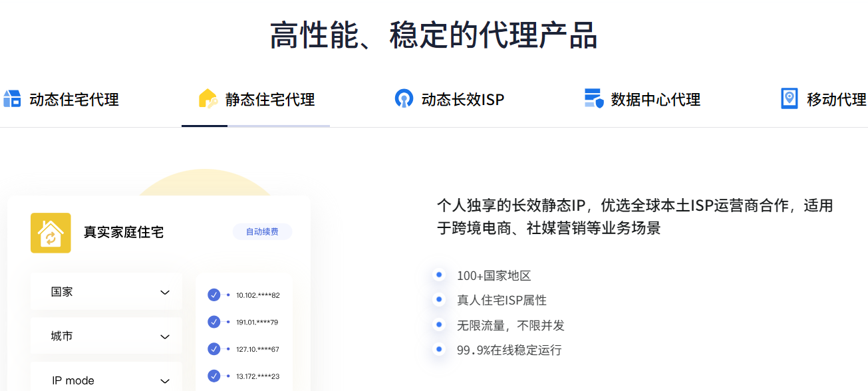
Task: Click the heading 高性能、稳定的代理产品
Action: click(x=434, y=35)
